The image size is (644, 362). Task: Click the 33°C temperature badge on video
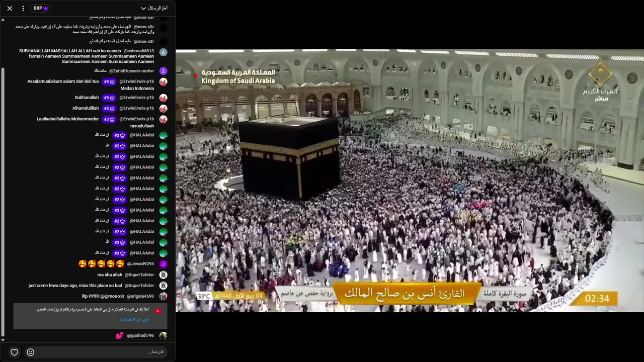click(204, 297)
